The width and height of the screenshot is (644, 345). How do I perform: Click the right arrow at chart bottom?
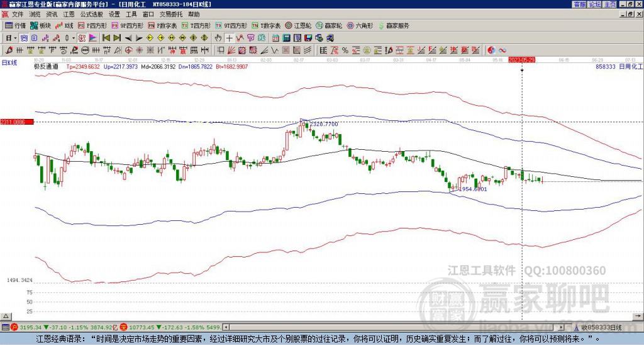tap(638, 316)
